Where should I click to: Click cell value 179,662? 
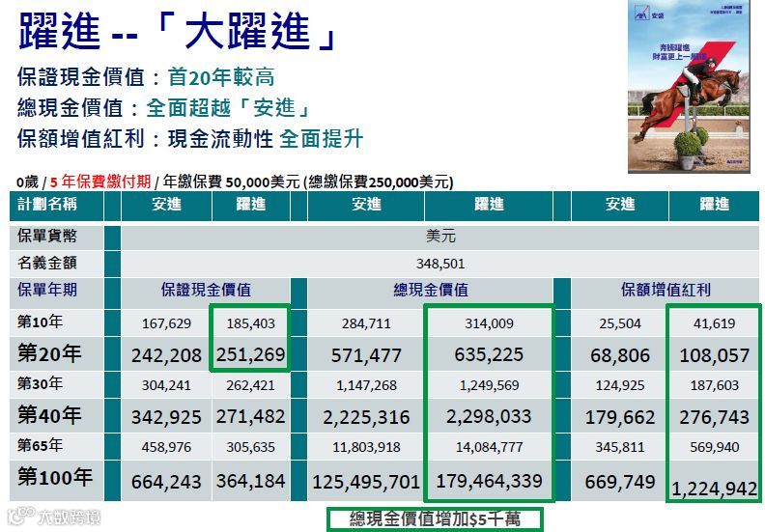[x=620, y=417]
